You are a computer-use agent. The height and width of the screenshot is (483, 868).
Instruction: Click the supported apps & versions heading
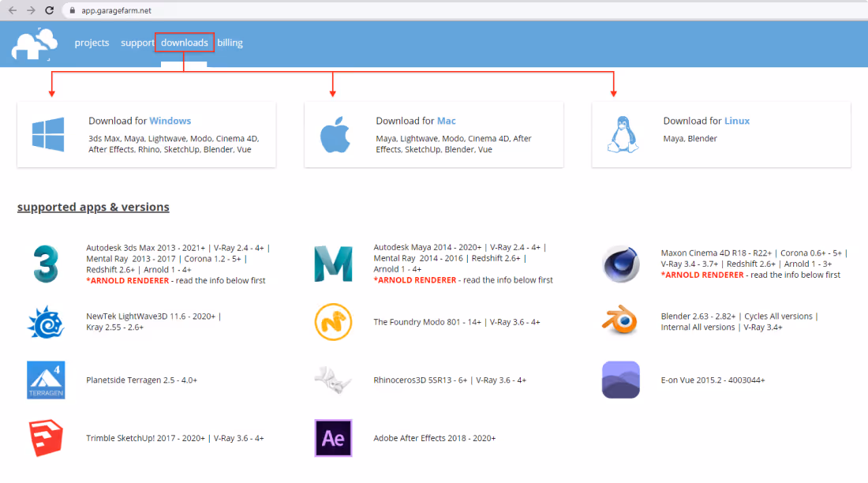(x=93, y=207)
